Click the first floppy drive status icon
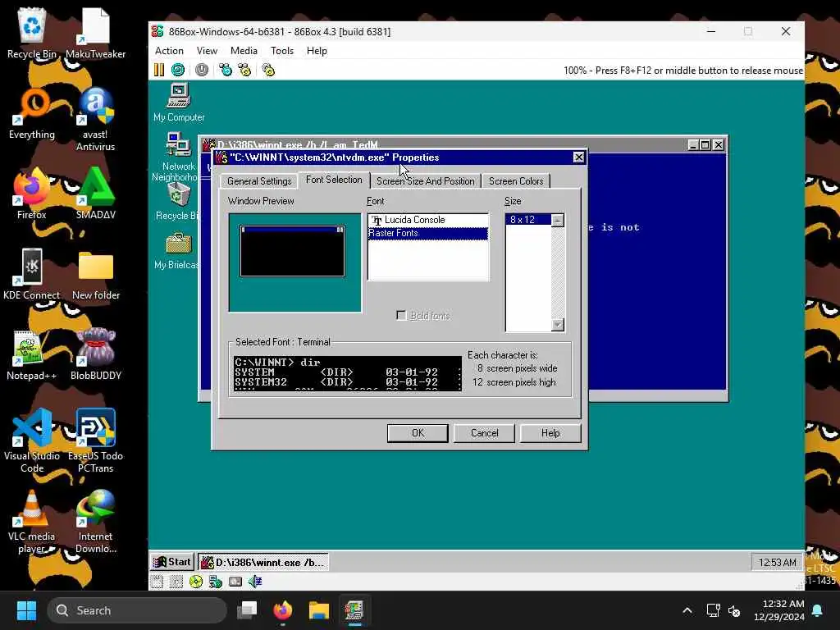This screenshot has height=630, width=840. point(157,582)
